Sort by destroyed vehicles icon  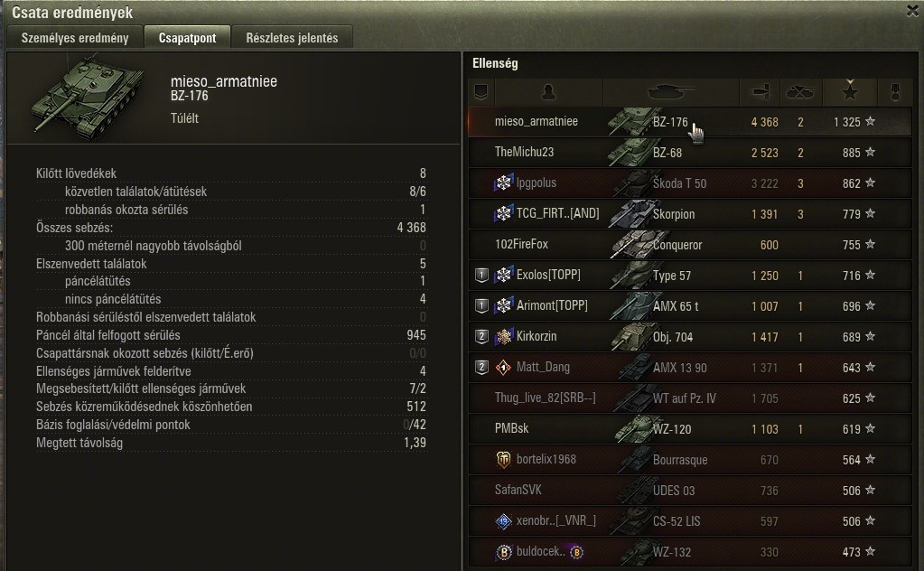(x=801, y=92)
